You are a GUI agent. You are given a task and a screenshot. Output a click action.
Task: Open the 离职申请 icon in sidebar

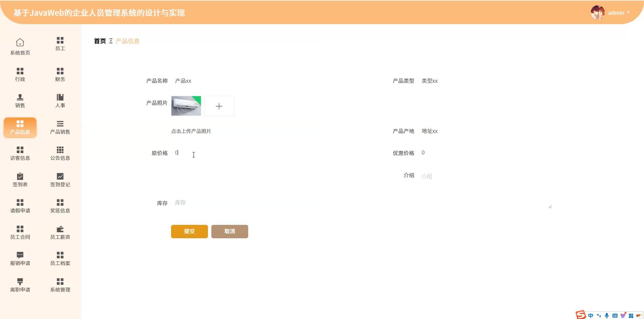click(20, 281)
